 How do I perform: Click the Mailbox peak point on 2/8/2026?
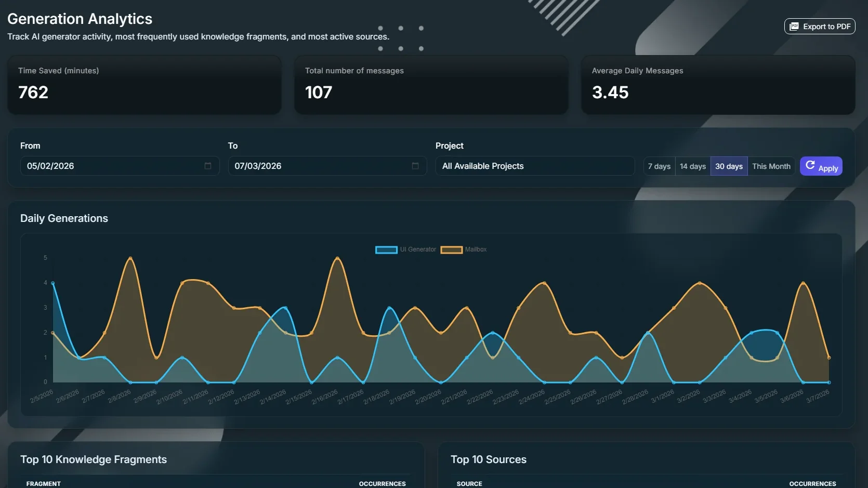point(130,258)
